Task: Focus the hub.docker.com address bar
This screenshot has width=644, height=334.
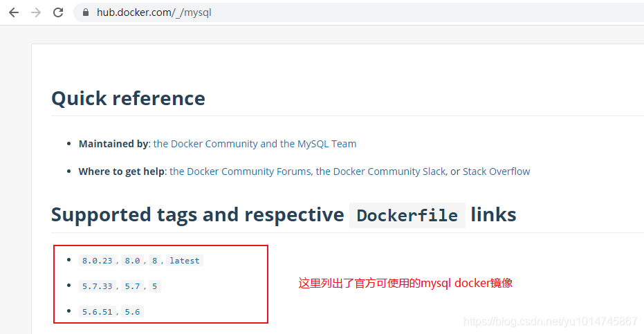Action: coord(277,12)
